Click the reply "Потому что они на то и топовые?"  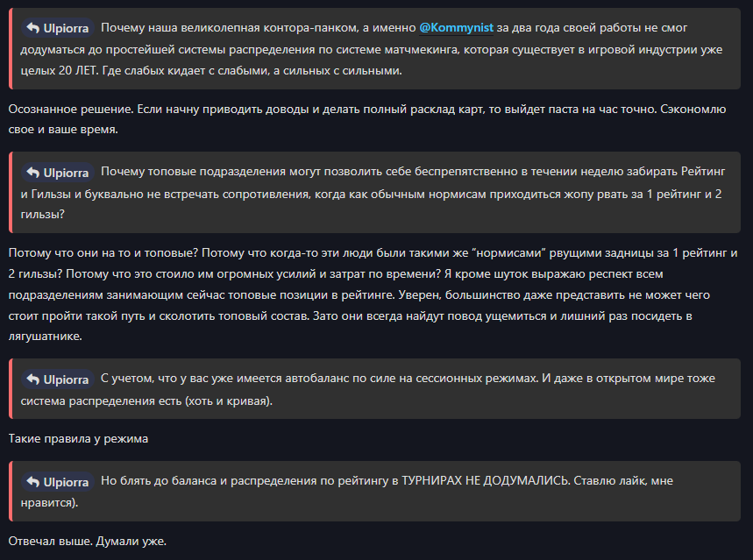[373, 294]
